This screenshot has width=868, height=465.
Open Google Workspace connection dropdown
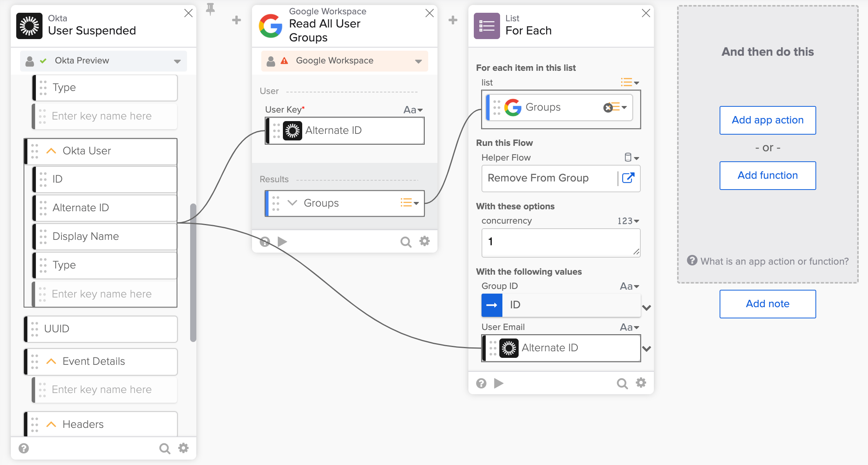click(418, 61)
